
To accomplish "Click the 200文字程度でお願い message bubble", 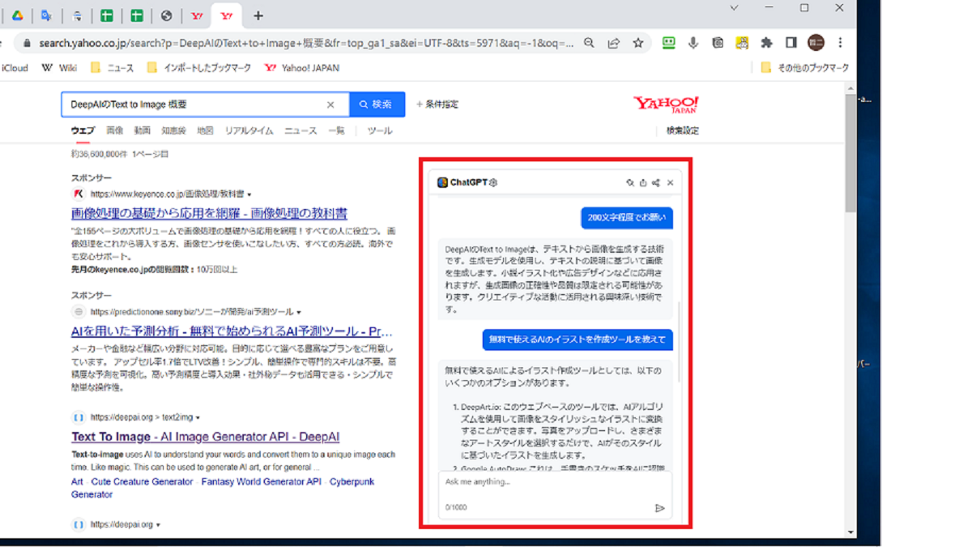I will click(627, 218).
